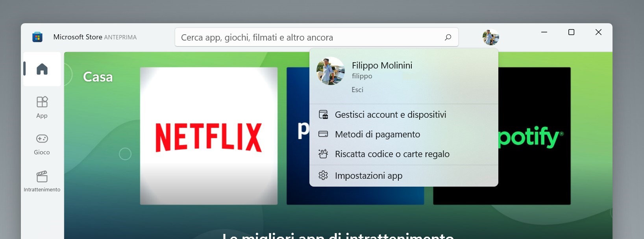Click the filippo username text
644x239 pixels.
362,76
